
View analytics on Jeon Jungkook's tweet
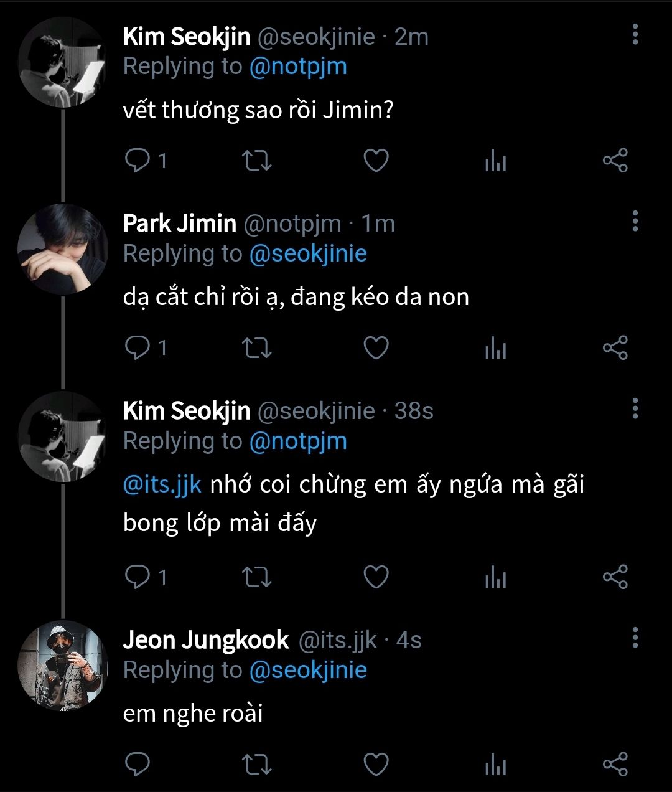tap(495, 765)
